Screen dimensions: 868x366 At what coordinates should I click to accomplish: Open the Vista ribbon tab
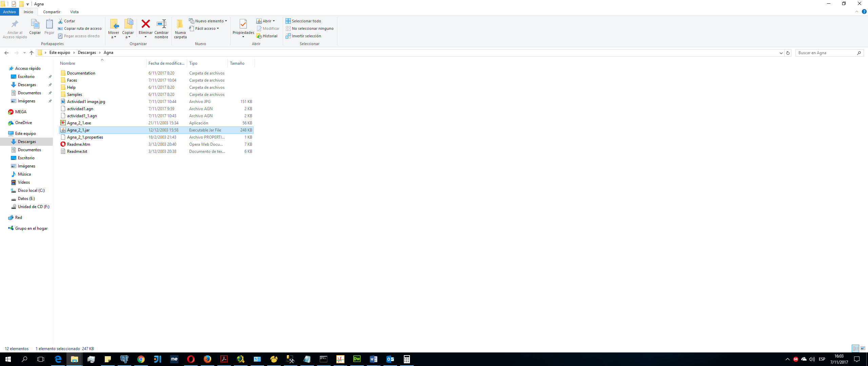click(74, 12)
